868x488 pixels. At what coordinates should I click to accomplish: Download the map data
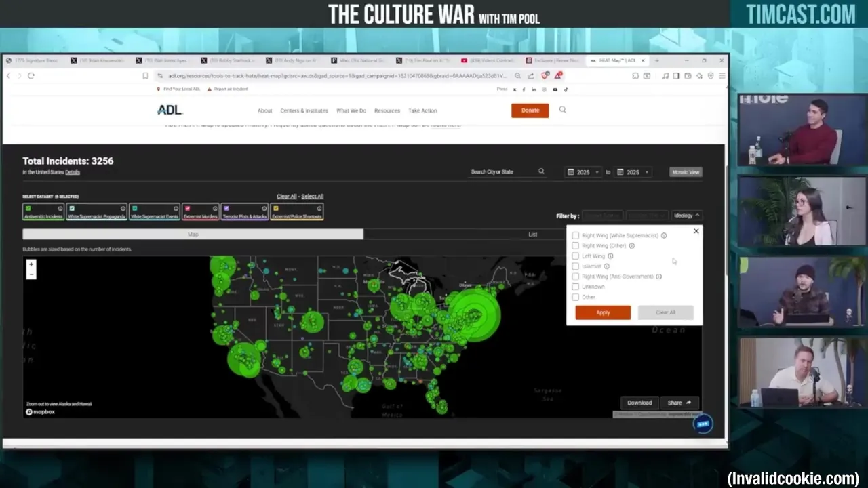[639, 403]
